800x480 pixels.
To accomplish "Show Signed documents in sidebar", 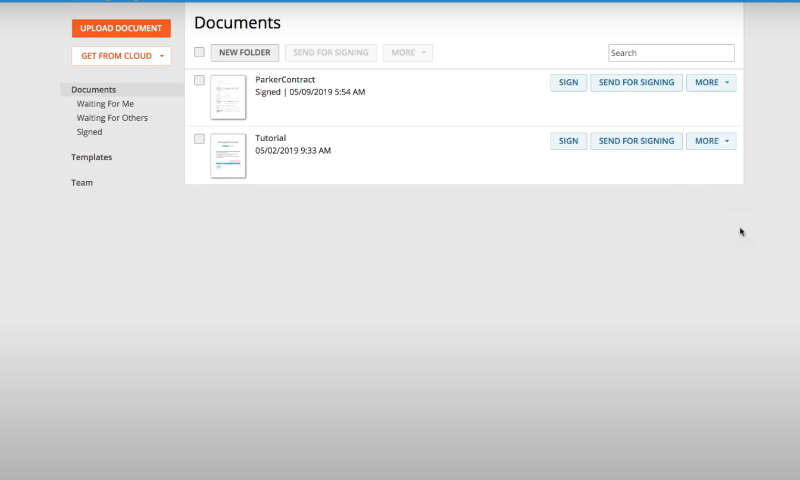I will [x=89, y=132].
